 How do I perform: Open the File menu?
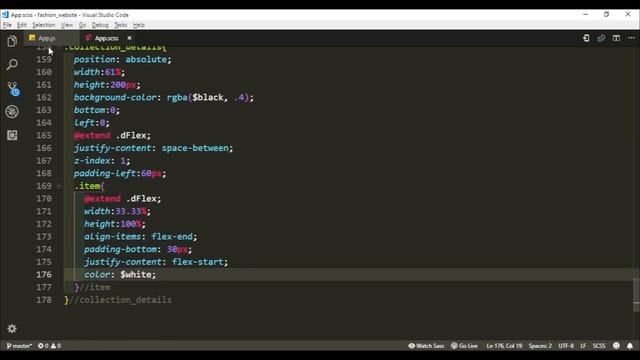click(7, 25)
